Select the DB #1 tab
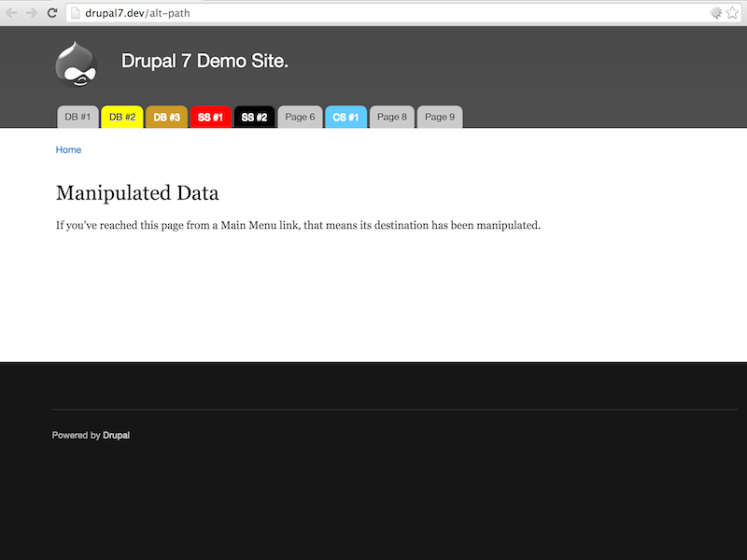747x560 pixels. click(78, 117)
